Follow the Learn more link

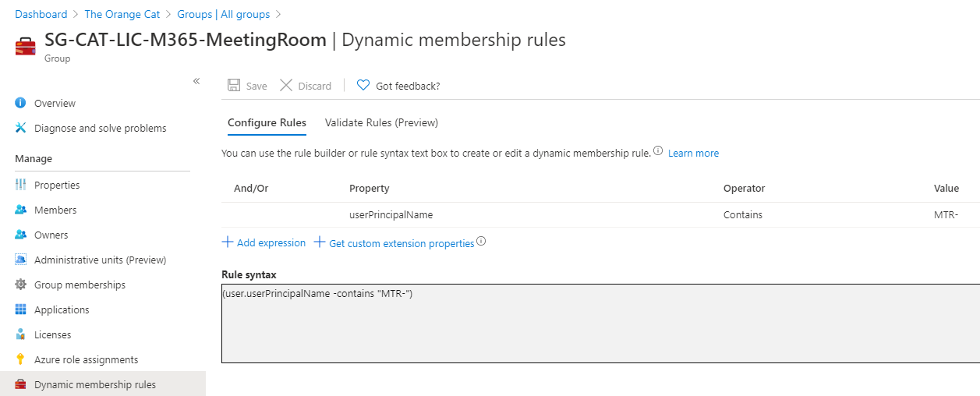pyautogui.click(x=693, y=154)
